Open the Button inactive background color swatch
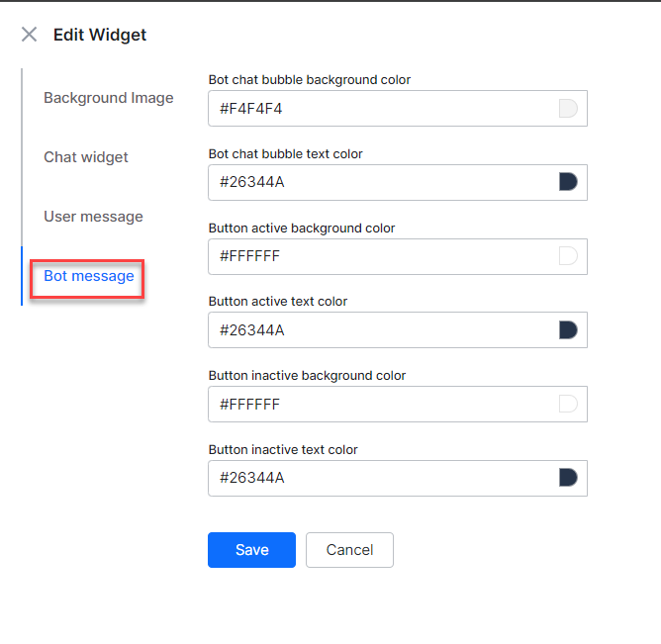 (568, 404)
